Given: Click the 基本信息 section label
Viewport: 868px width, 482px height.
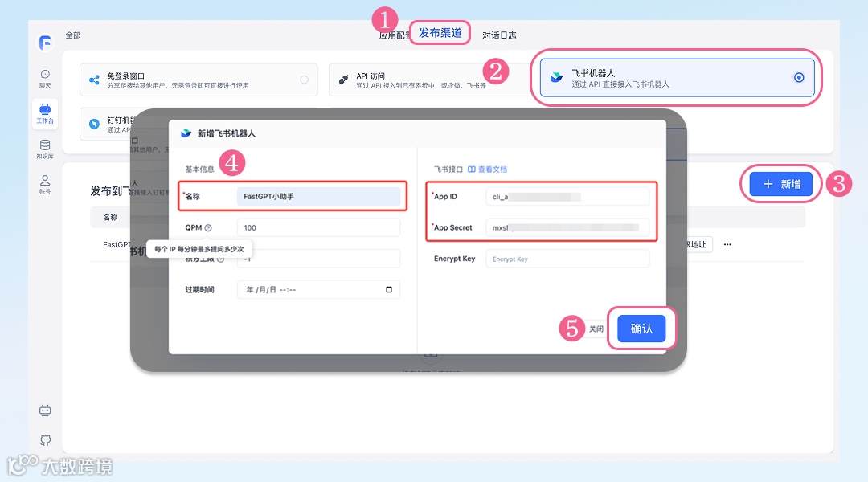Looking at the screenshot, I should (x=199, y=170).
